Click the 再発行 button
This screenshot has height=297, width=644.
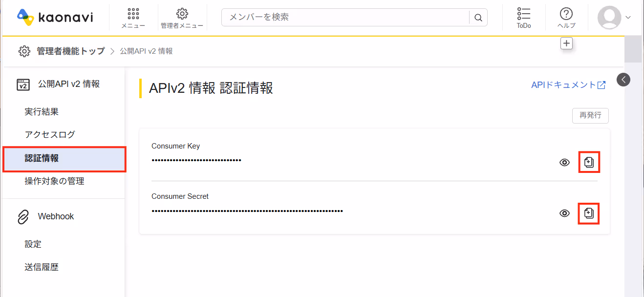coord(590,116)
